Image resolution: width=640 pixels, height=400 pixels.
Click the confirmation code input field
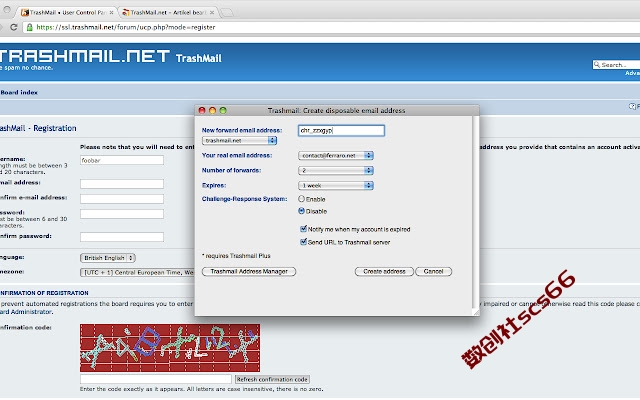[x=156, y=379]
